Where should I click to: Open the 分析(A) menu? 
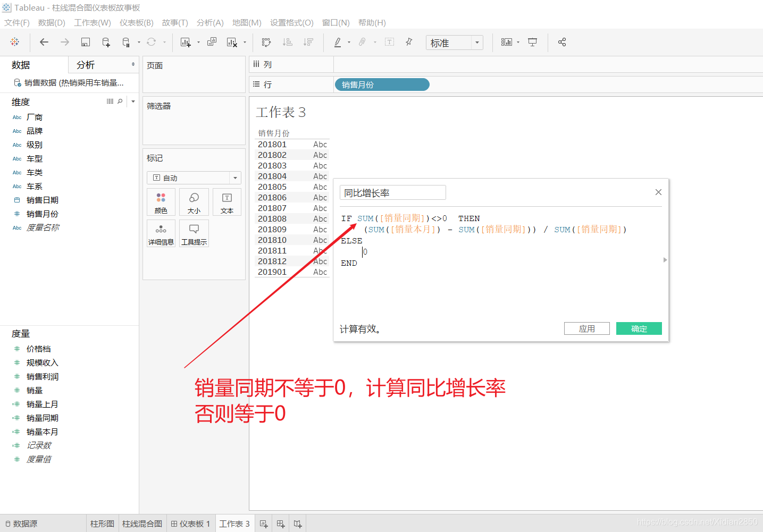tap(210, 22)
